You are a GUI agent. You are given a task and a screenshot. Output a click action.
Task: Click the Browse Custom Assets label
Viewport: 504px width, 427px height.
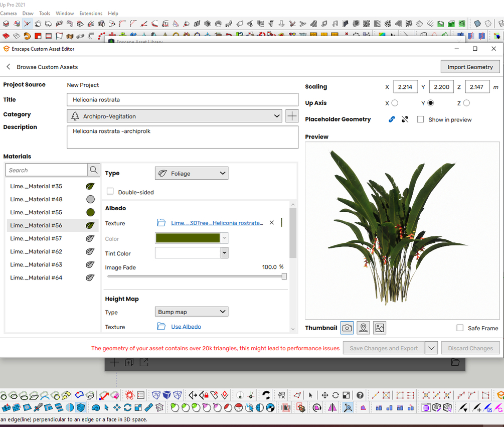(x=47, y=67)
